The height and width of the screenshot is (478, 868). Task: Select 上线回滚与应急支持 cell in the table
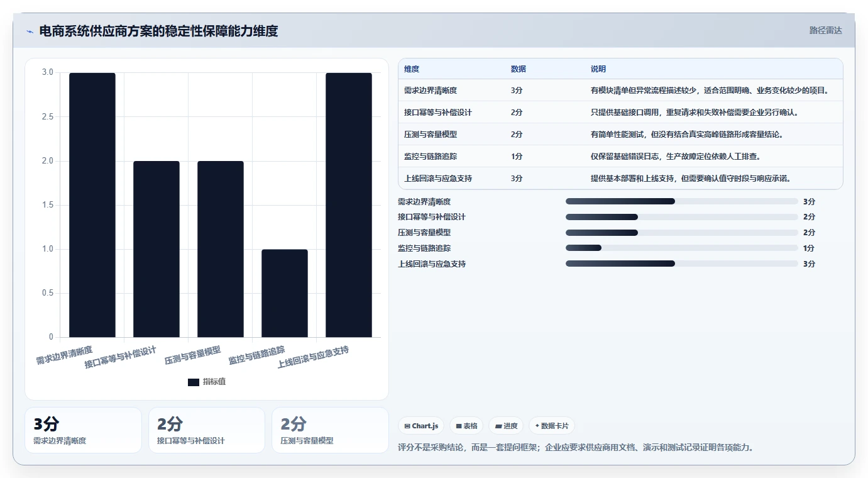[438, 179]
